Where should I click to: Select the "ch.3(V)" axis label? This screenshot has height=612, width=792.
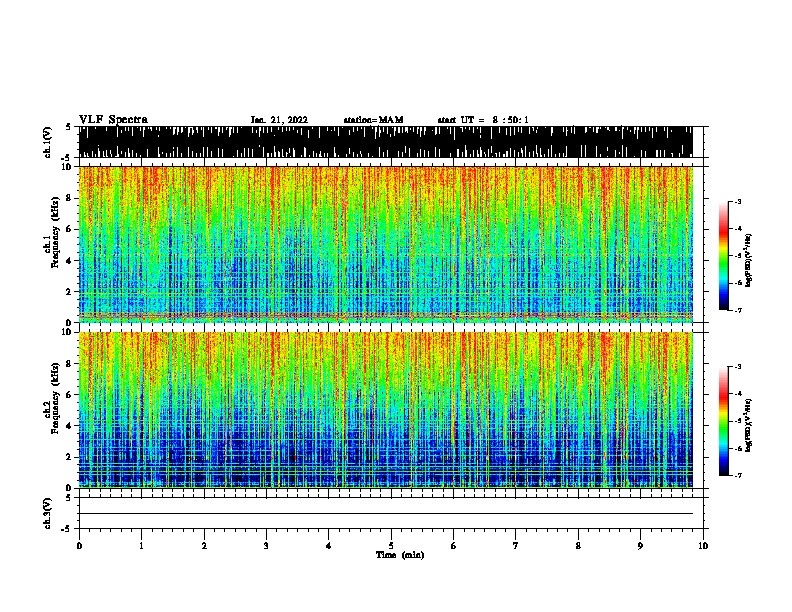48,513
